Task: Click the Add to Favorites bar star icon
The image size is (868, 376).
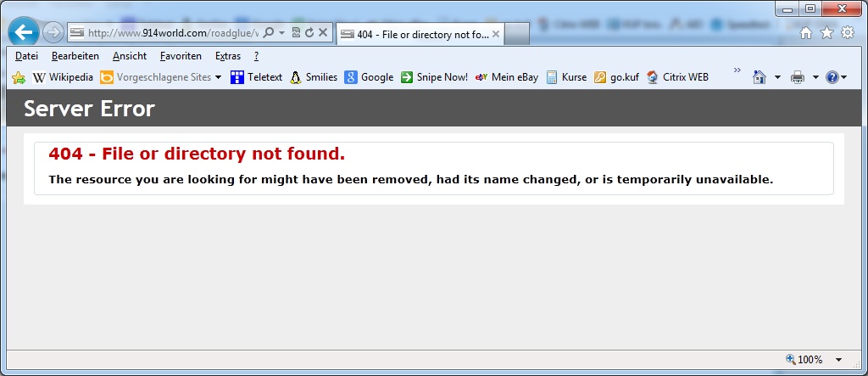Action: 19,77
